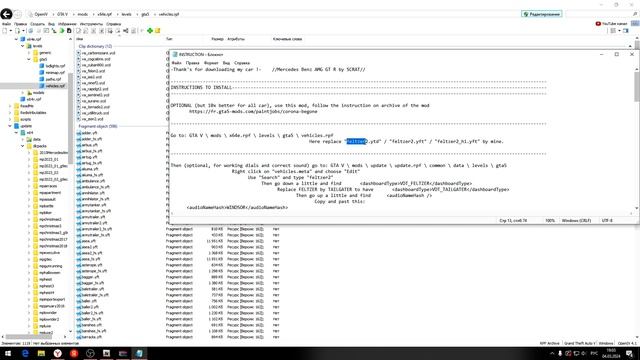The height and width of the screenshot is (360, 640).
Task: Switch to Notepad in the taskbar
Action: [x=139, y=353]
